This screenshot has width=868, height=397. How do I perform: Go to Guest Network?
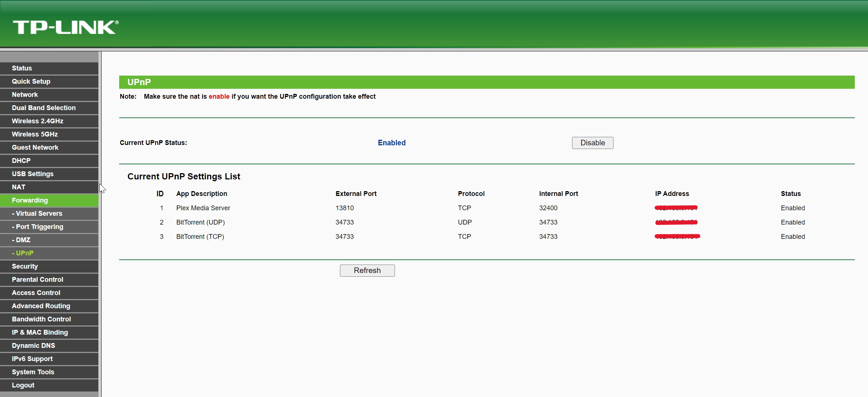[49, 147]
